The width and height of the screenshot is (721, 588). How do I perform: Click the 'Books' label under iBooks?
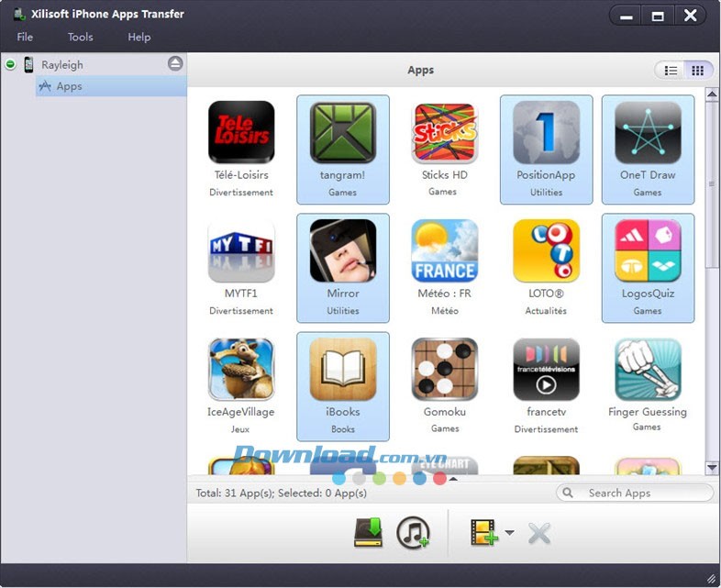point(343,429)
